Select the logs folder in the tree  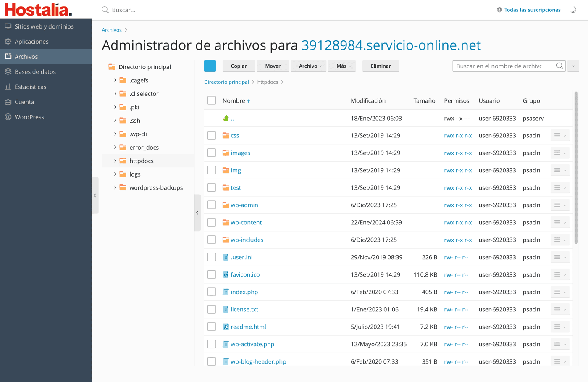135,174
